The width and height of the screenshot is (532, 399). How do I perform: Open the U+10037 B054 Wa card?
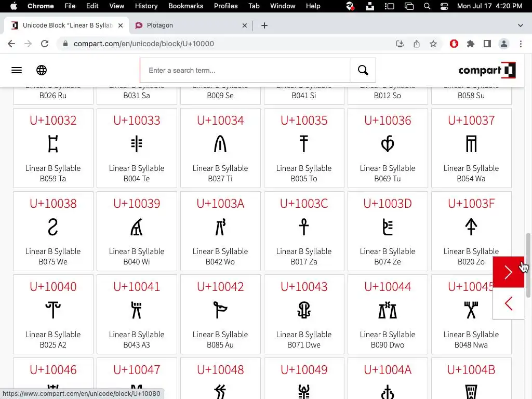[471, 148]
